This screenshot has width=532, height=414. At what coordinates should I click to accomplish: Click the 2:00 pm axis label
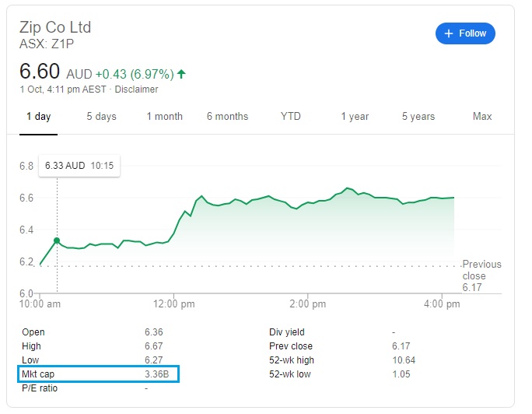307,303
